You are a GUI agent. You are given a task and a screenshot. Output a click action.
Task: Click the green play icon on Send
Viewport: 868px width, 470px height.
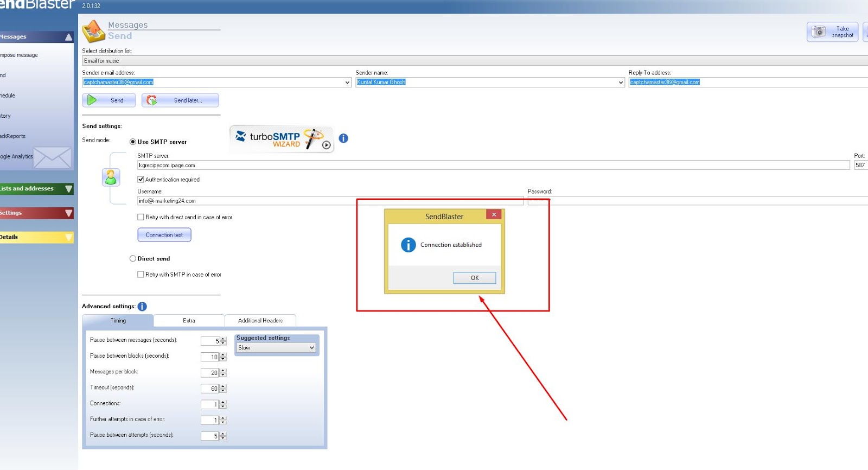tap(92, 100)
